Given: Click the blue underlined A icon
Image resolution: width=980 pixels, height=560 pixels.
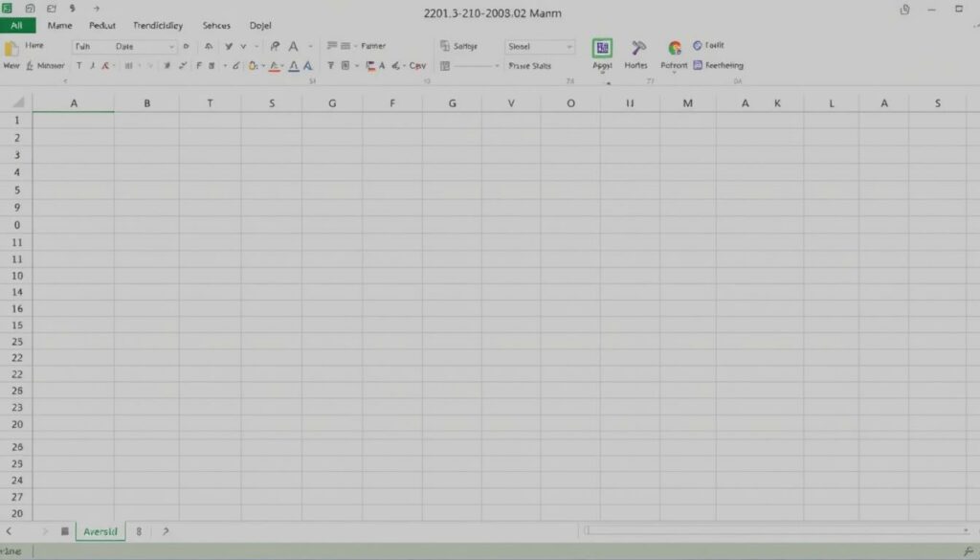Looking at the screenshot, I should (293, 66).
